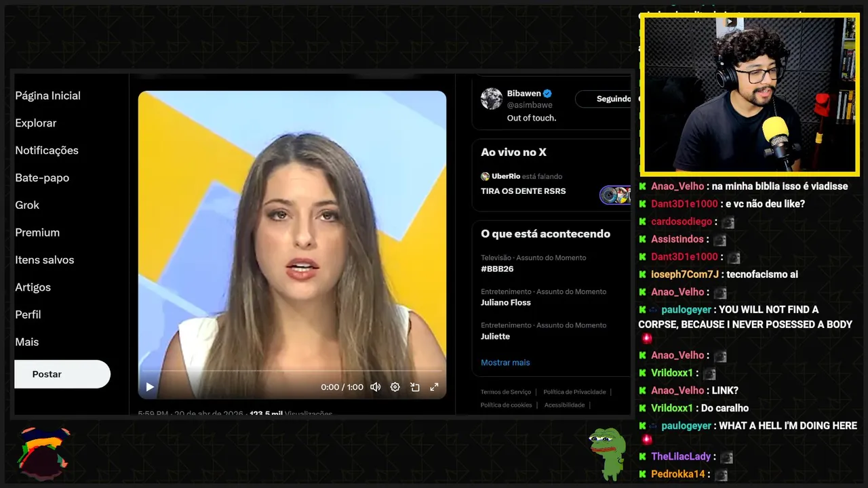
Task: Open Acessibilidade footer link
Action: 564,405
